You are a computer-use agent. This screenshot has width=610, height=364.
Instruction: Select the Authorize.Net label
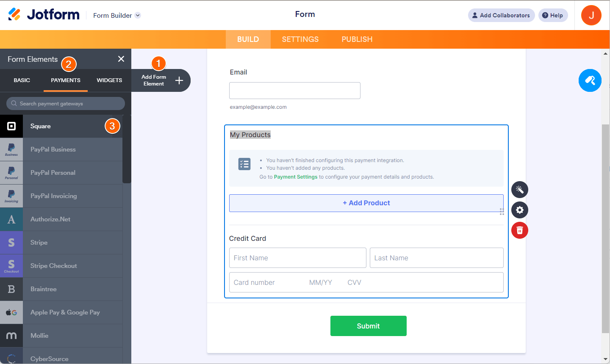click(50, 219)
